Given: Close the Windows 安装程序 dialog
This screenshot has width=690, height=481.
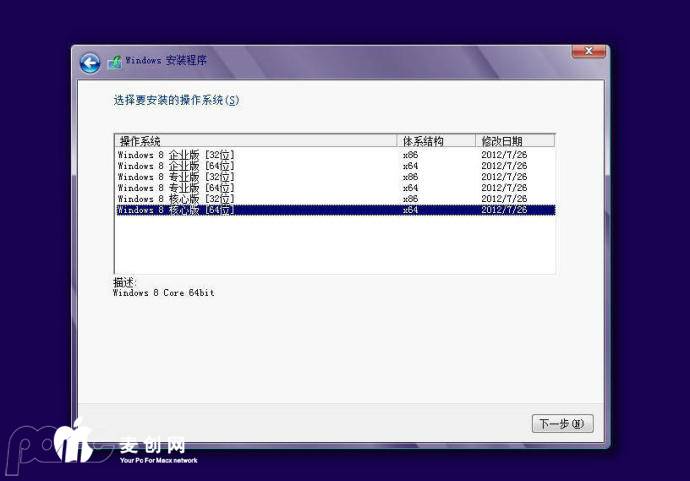Looking at the screenshot, I should coord(588,51).
